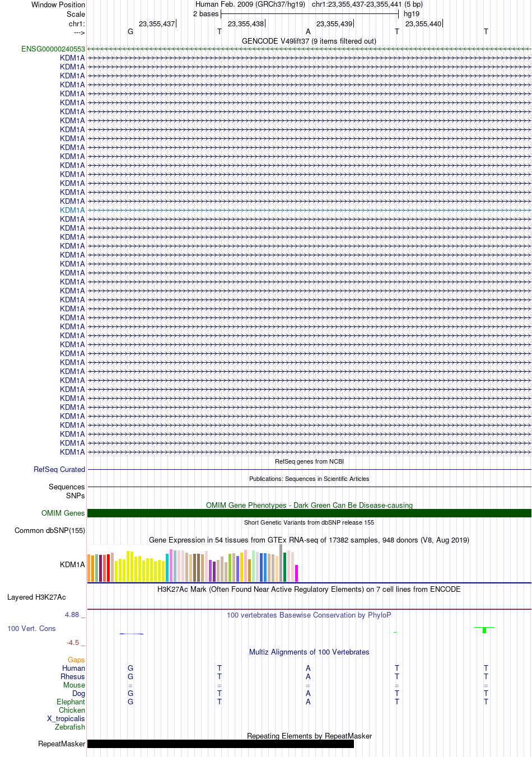This screenshot has height=757, width=532.
Task: Click the GTEx Gene Expression track title
Action: click(x=309, y=540)
